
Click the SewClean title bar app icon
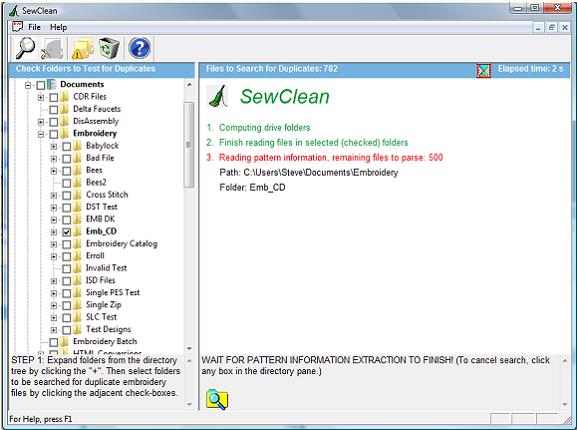pos(13,11)
